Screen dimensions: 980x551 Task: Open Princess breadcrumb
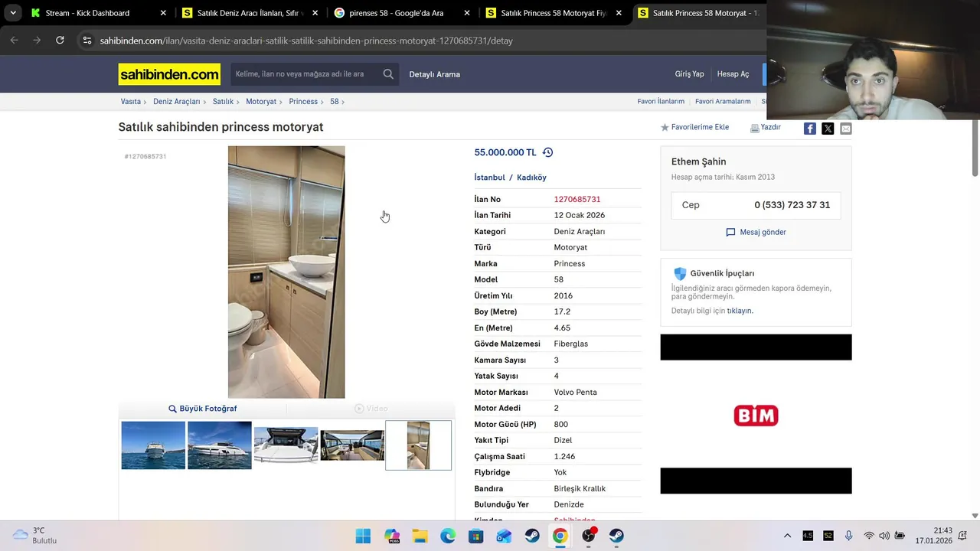click(303, 102)
